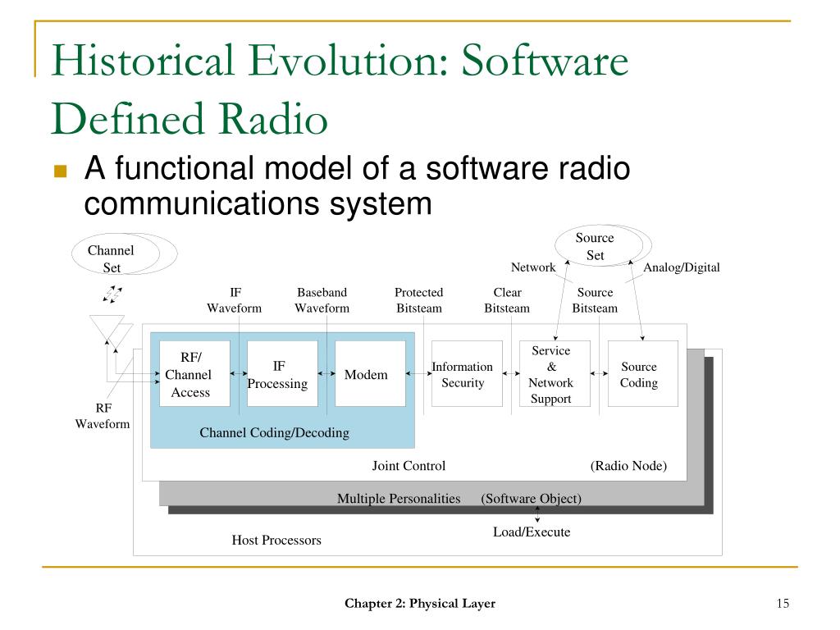Select the "Information Security" block
The width and height of the screenshot is (840, 630).
click(467, 373)
